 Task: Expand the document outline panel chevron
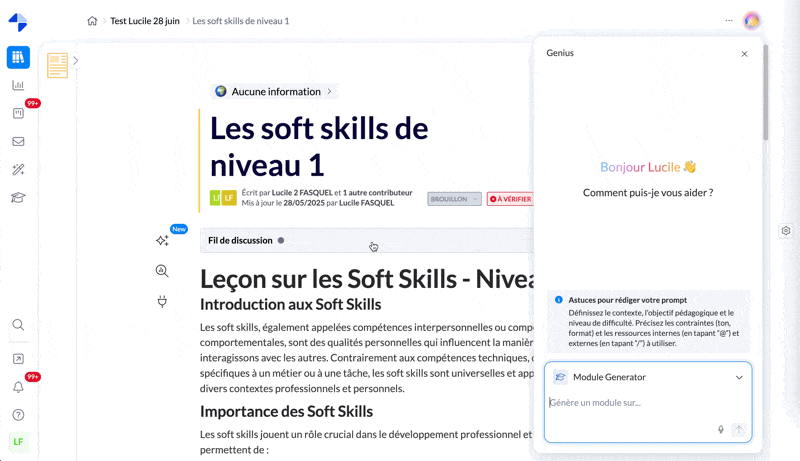(75, 61)
